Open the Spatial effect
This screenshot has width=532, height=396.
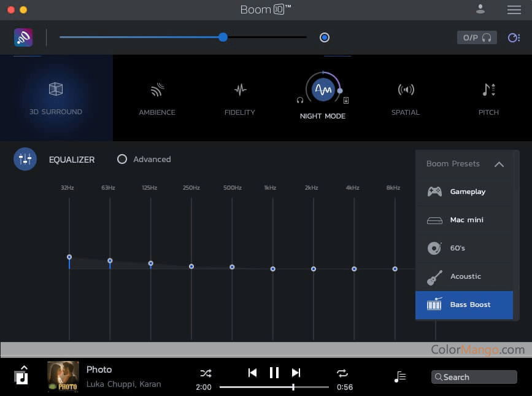(405, 97)
